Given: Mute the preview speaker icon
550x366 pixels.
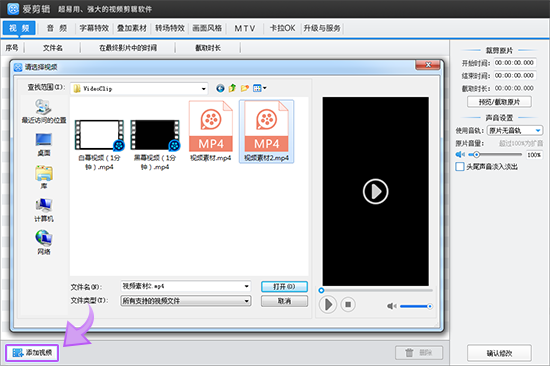Looking at the screenshot, I should pyautogui.click(x=391, y=306).
